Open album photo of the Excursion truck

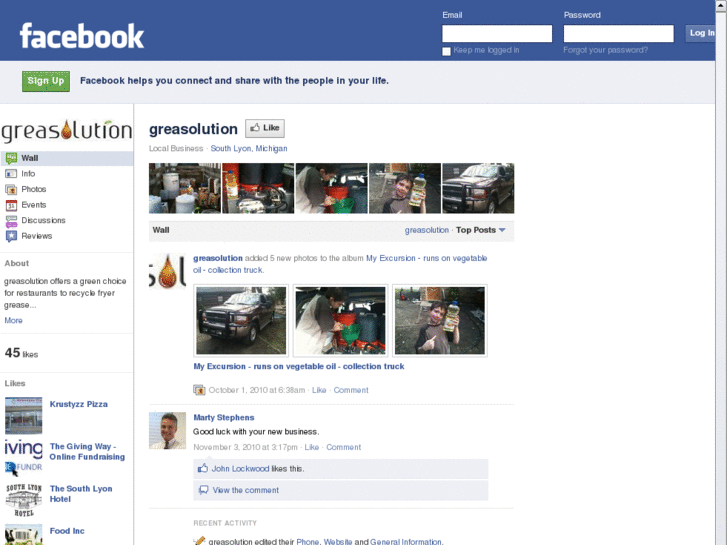(x=241, y=321)
